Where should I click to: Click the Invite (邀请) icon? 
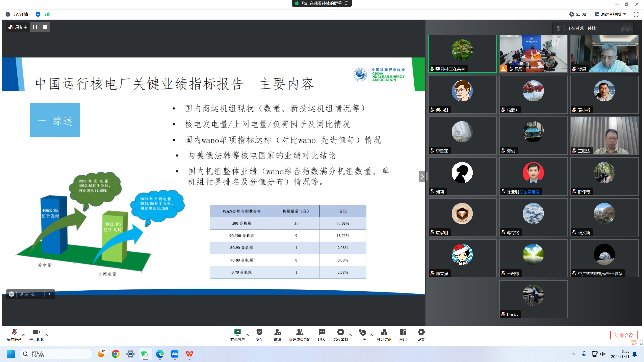click(x=277, y=332)
